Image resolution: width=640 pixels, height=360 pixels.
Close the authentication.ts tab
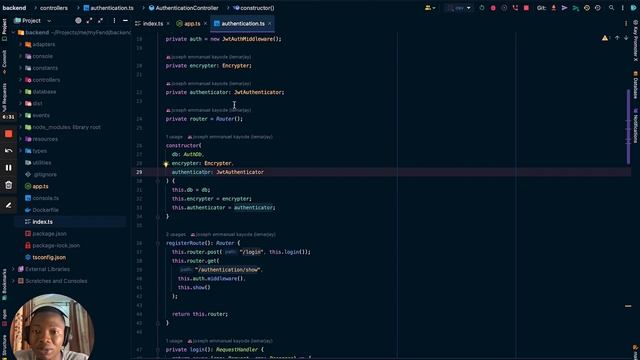click(269, 24)
